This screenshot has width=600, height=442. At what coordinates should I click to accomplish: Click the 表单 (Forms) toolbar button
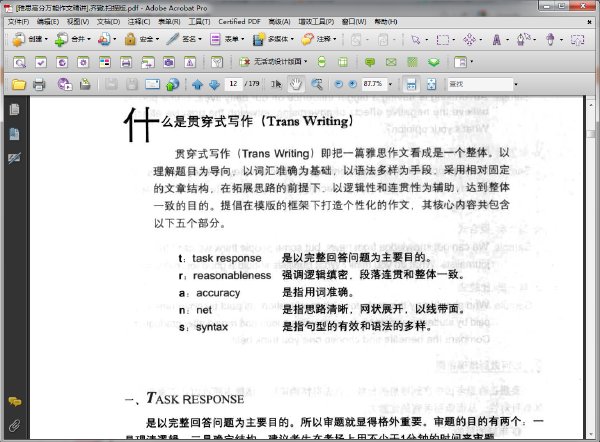[x=227, y=39]
